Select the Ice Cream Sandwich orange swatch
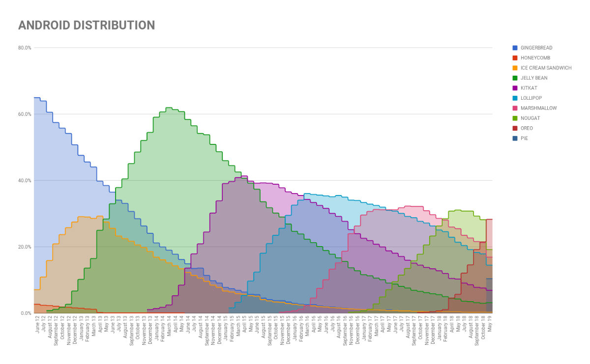 click(515, 68)
